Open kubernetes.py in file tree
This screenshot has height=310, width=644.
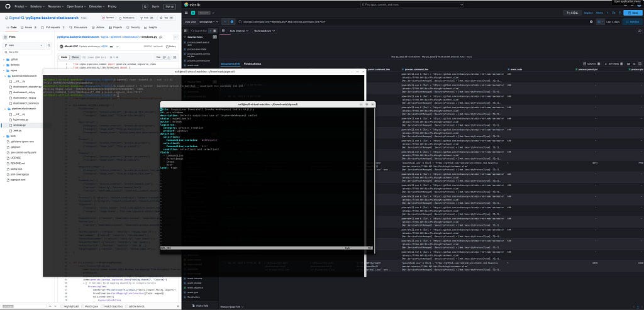19,119
